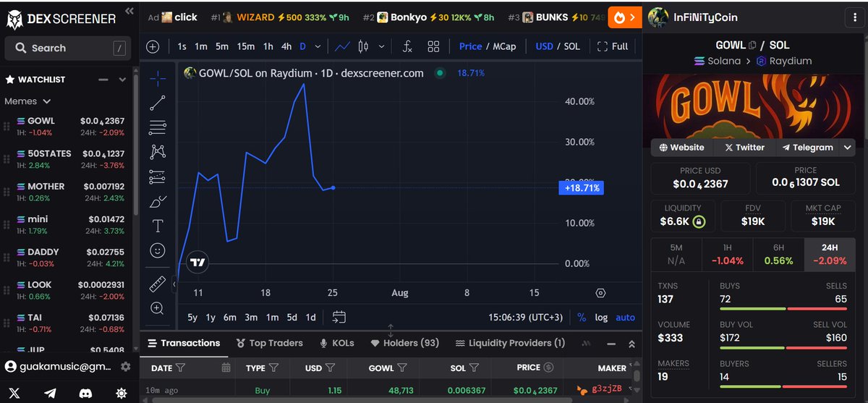Open the token Telegram link
The image size is (868, 403).
(807, 147)
